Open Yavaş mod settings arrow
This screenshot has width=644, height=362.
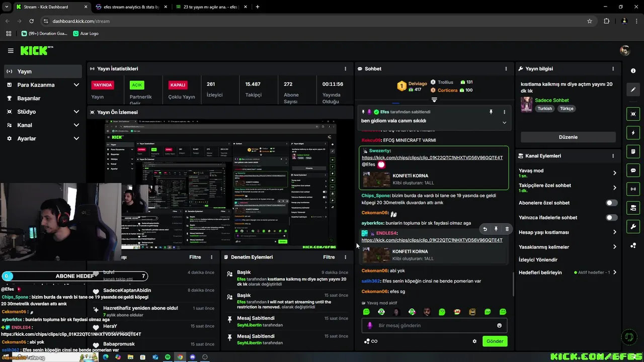tap(614, 173)
